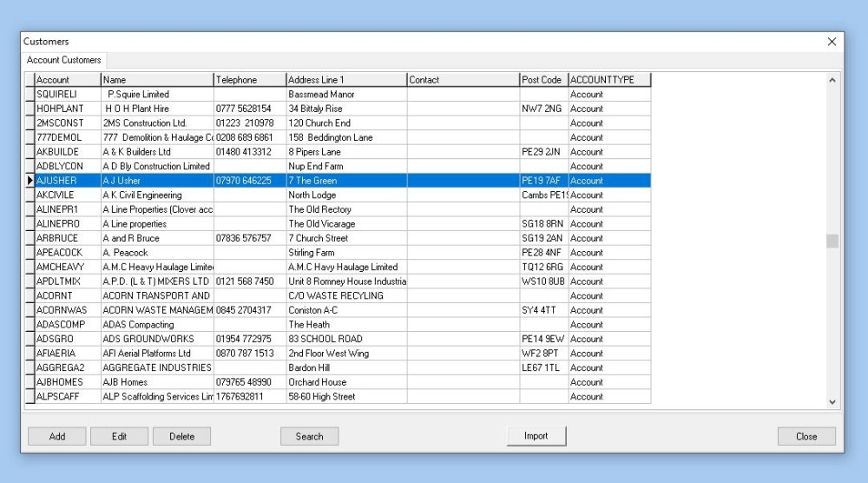The image size is (868, 483).
Task: Select the ACORNWAS account cell
Action: 68,310
